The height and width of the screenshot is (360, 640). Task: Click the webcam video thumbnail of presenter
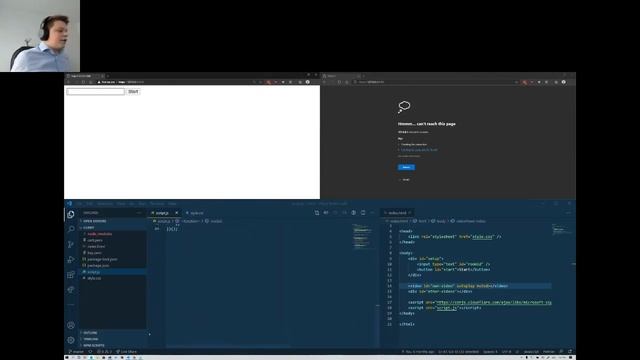[40, 36]
